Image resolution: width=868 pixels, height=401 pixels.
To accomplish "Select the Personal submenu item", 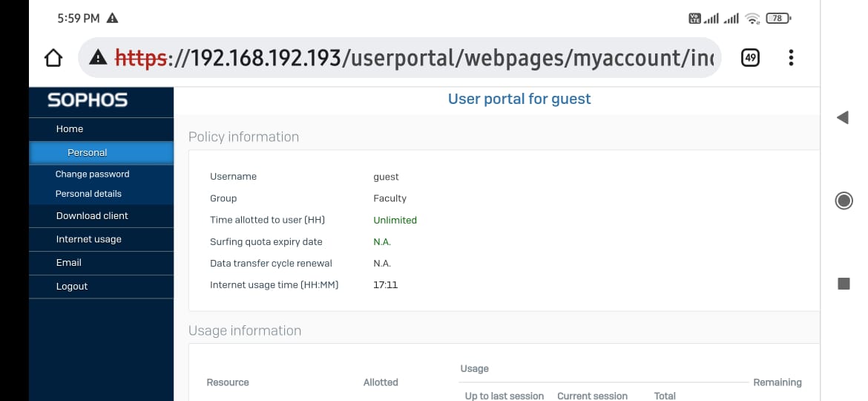I will (x=88, y=153).
